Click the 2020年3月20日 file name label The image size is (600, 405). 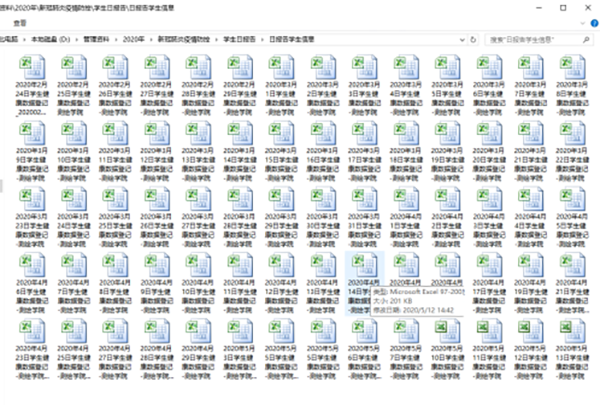pyautogui.click(x=489, y=165)
